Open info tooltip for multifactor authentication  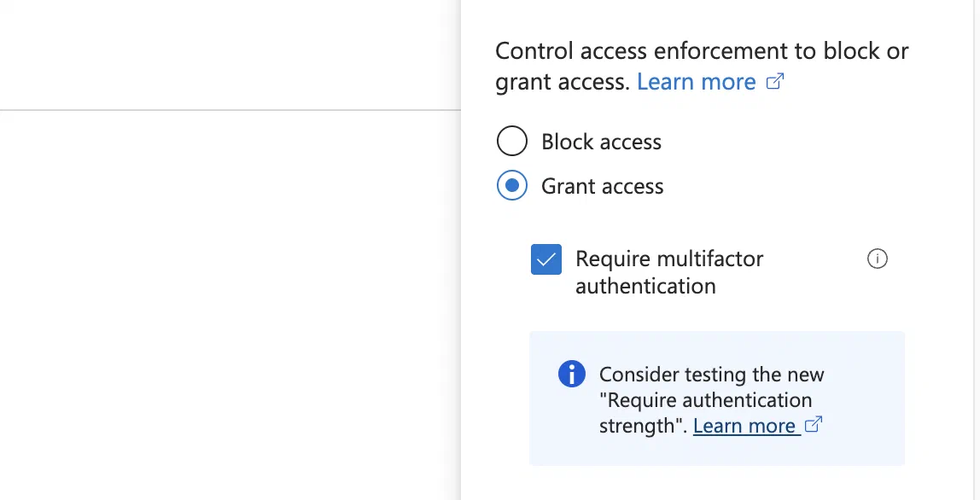[878, 259]
